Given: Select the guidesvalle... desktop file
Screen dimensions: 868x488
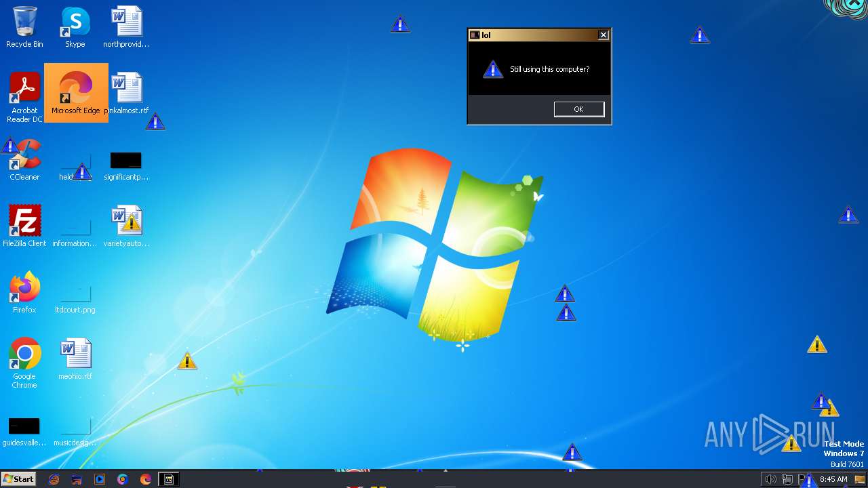Looking at the screenshot, I should click(x=24, y=432).
